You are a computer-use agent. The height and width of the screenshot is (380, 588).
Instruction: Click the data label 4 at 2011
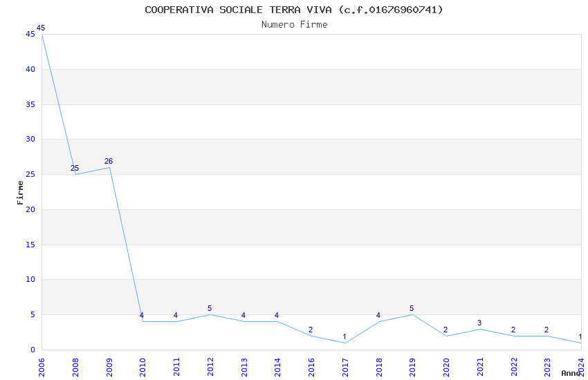(176, 315)
